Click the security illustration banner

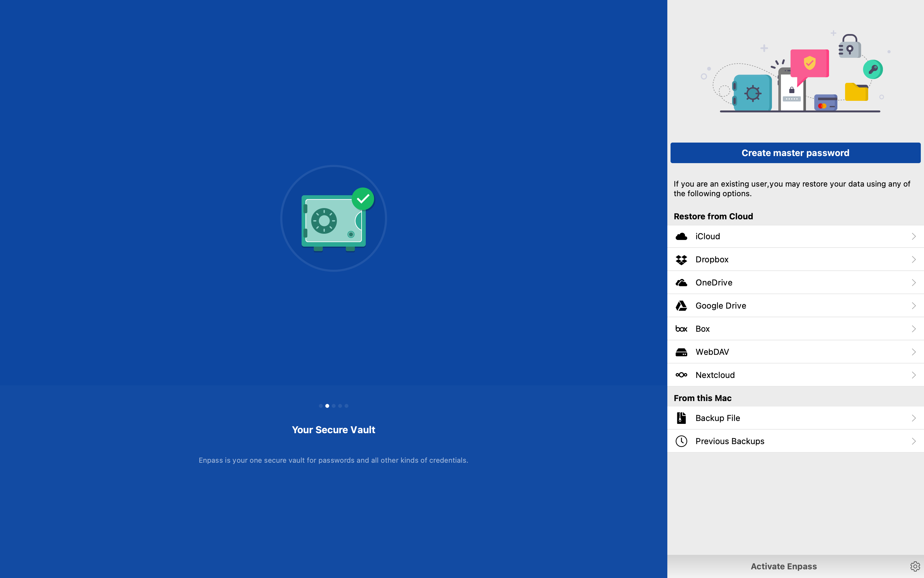pyautogui.click(x=795, y=72)
